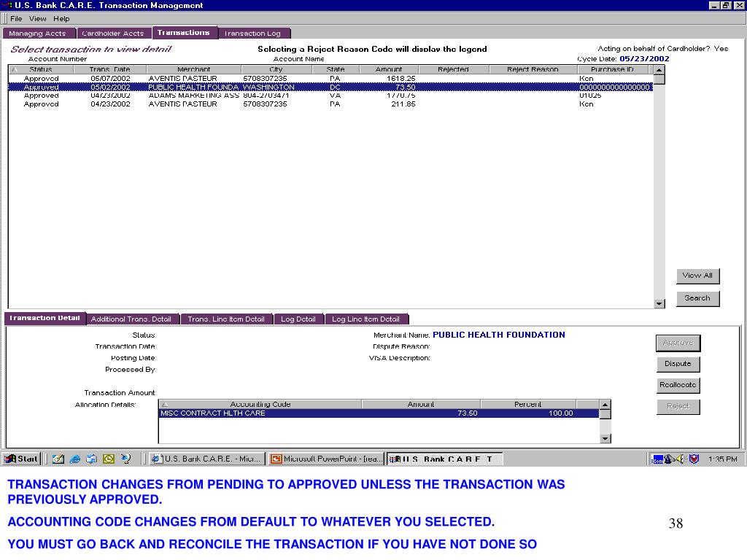Open the Windows Start menu
747x560 pixels.
click(x=21, y=459)
